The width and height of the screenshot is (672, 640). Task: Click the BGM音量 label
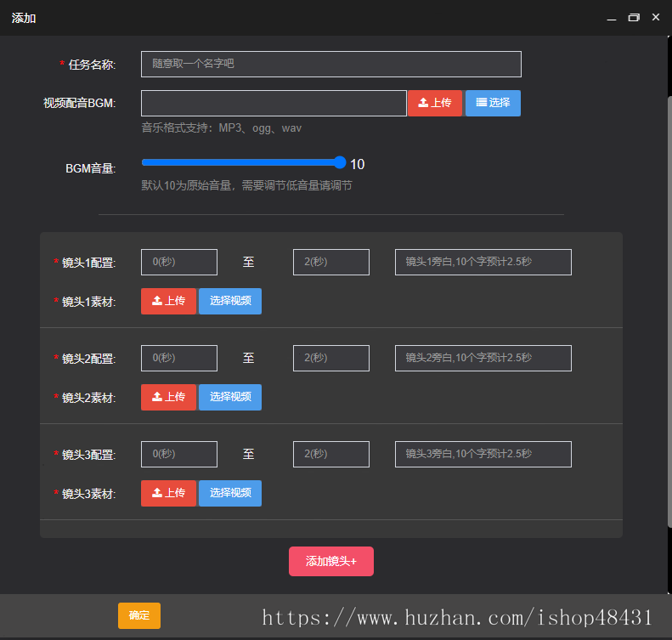tap(90, 168)
